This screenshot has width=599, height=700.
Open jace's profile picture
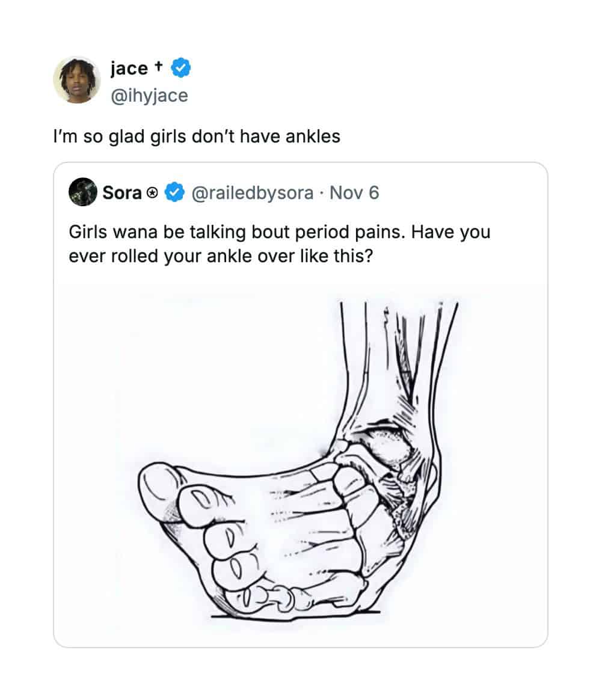pyautogui.click(x=77, y=81)
